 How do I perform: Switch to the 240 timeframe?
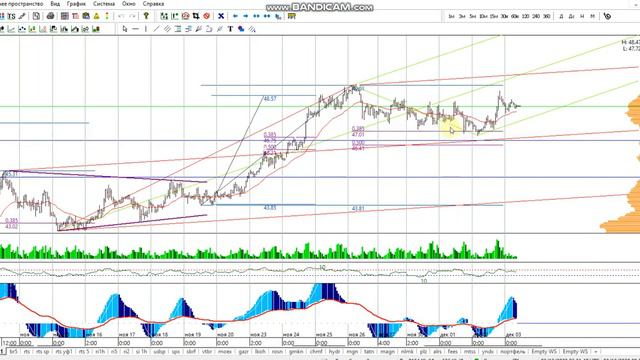[536, 16]
